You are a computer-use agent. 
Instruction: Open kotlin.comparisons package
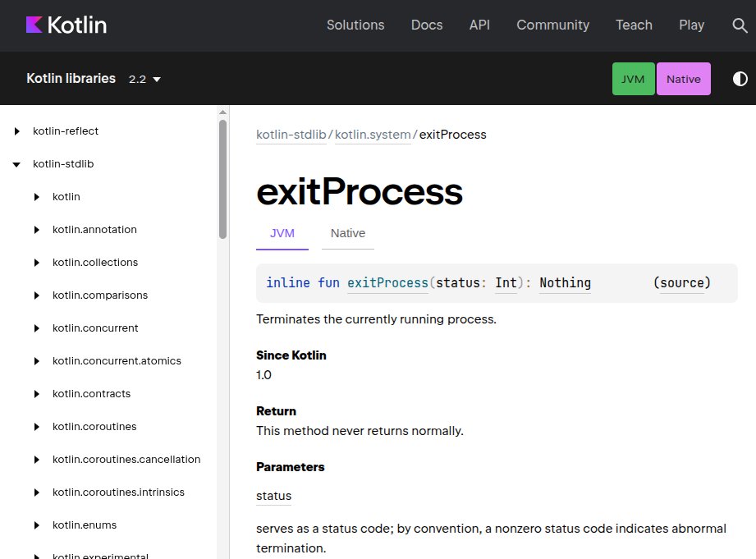[100, 296]
